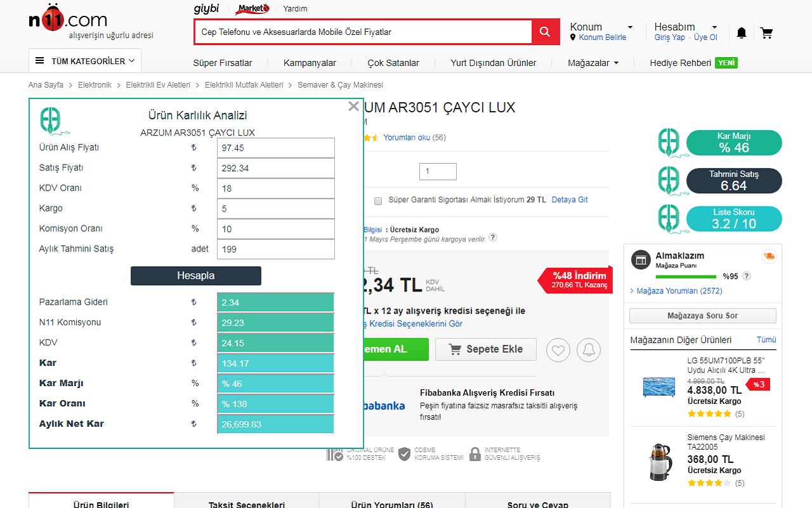This screenshot has width=812, height=508.
Task: Open the shopping cart icon
Action: 766,32
